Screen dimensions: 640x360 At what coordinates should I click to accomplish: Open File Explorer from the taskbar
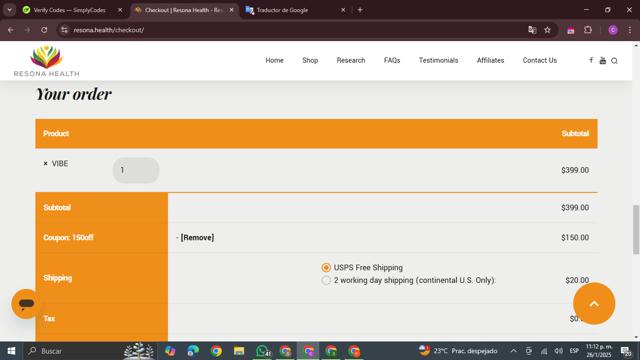(239, 351)
